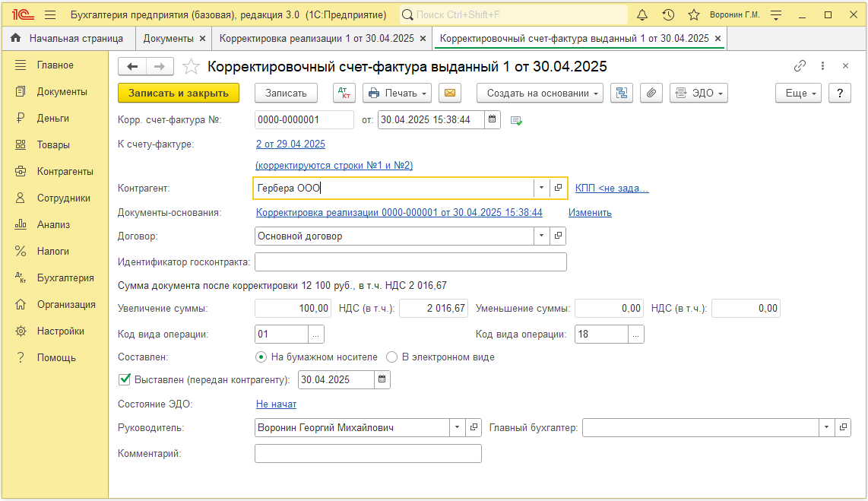This screenshot has height=501, width=868.
Task: Add document to favorites star
Action: (191, 66)
